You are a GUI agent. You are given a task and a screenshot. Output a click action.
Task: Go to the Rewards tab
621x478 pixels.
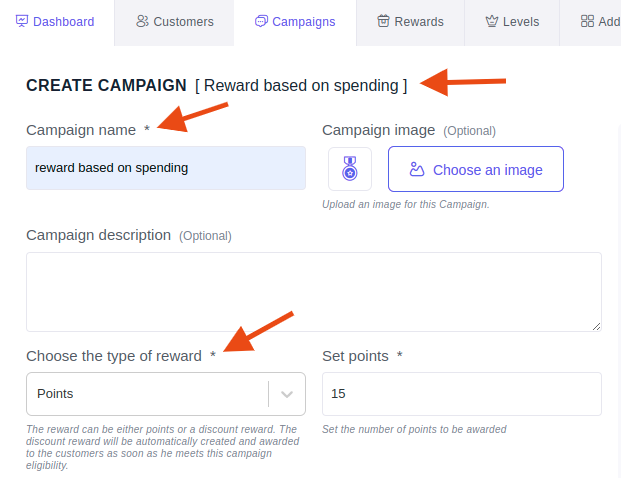pos(410,23)
